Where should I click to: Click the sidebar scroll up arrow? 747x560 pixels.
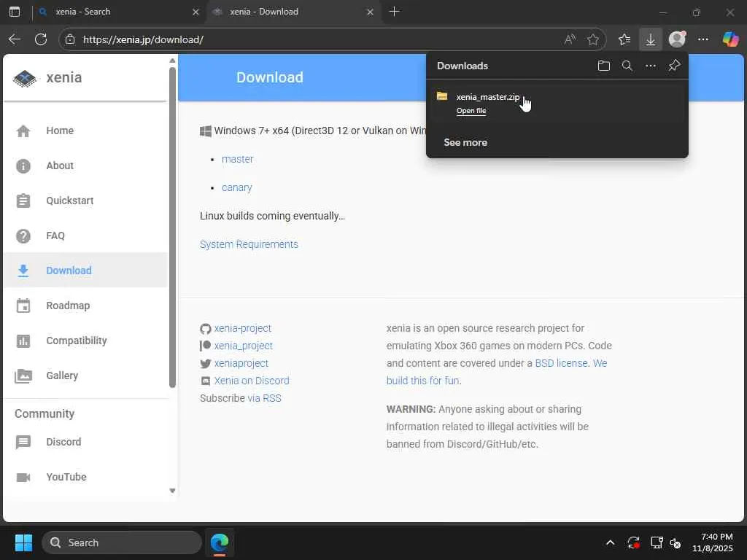[x=172, y=61]
